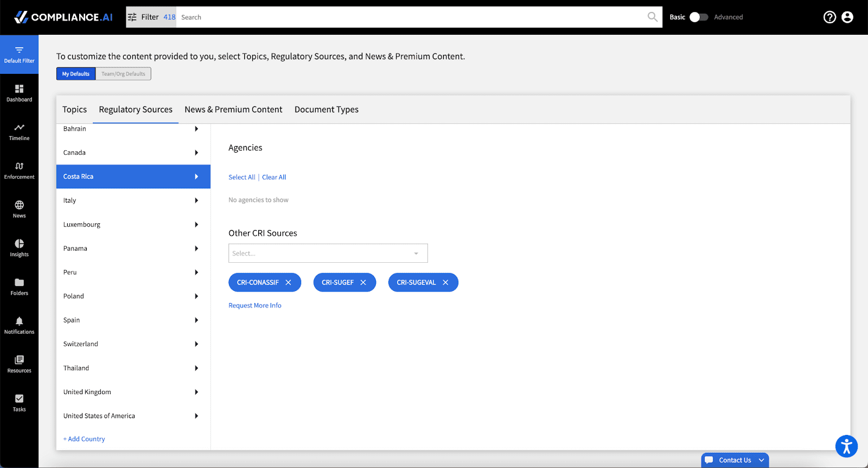Expand the Poland country arrow
This screenshot has height=468, width=868.
[196, 296]
